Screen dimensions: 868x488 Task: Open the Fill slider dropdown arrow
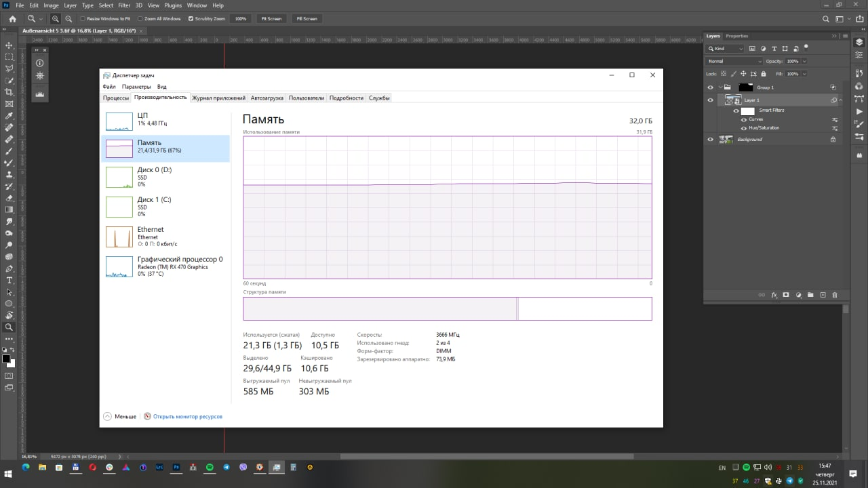coord(804,73)
